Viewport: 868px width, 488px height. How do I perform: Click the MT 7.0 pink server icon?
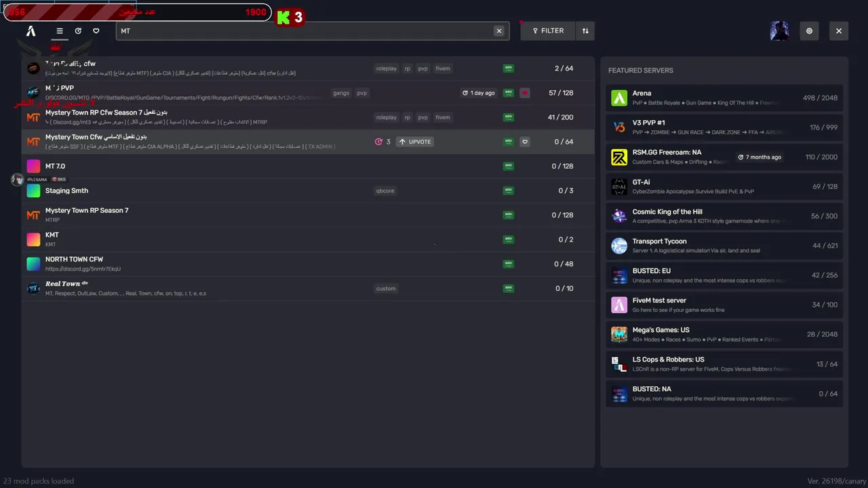pos(33,166)
